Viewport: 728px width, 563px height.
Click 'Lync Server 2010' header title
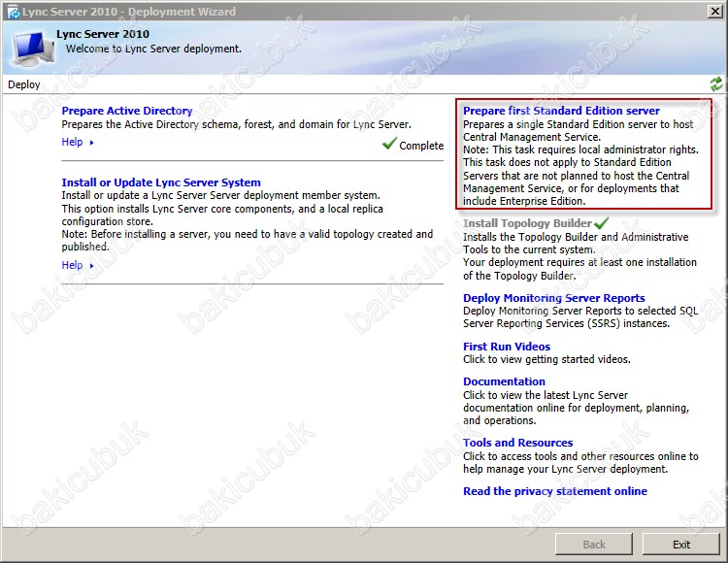[103, 34]
